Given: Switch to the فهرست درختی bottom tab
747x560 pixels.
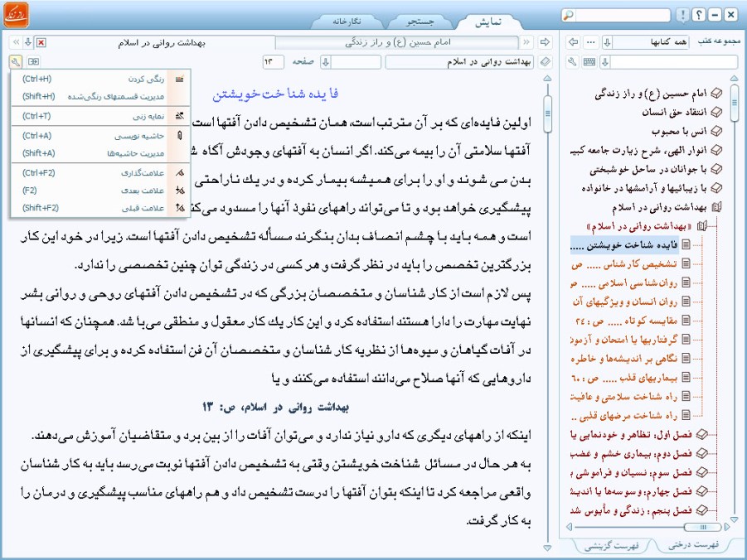Looking at the screenshot, I should click(x=694, y=545).
